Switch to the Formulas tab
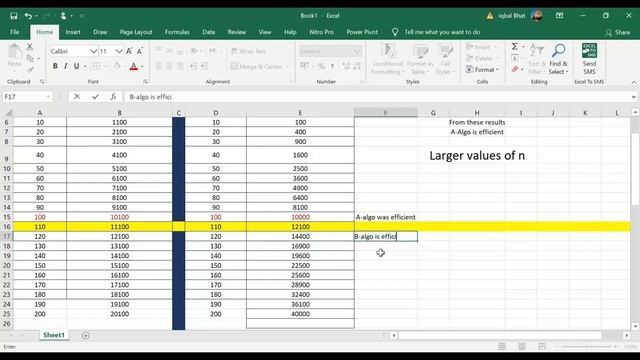Viewport: 640px width, 360px height. [x=177, y=32]
